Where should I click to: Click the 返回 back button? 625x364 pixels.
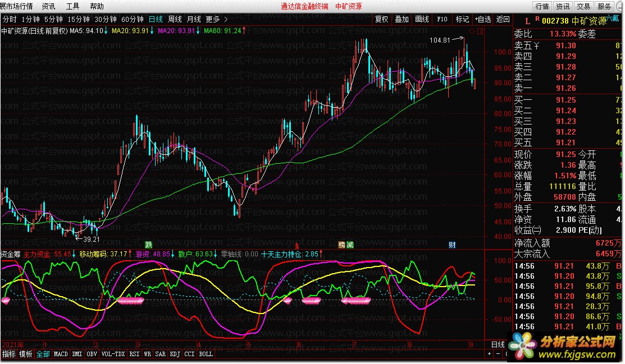[503, 19]
